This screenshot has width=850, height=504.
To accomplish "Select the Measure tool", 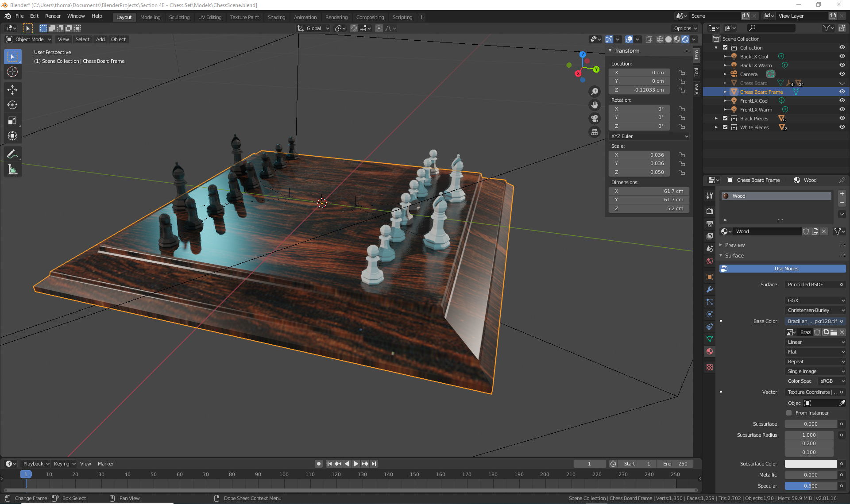I will point(12,169).
